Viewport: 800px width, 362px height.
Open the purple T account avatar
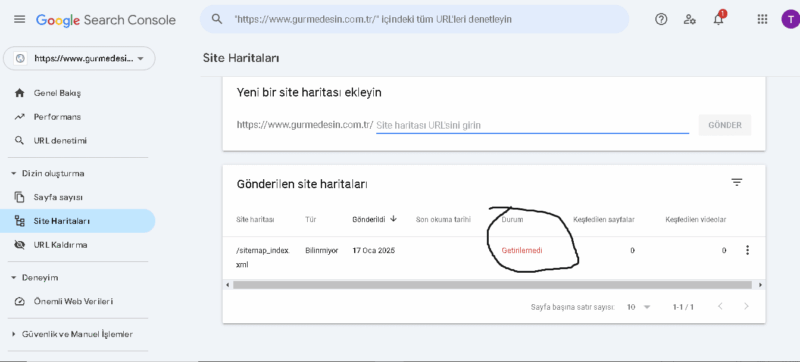(x=790, y=19)
